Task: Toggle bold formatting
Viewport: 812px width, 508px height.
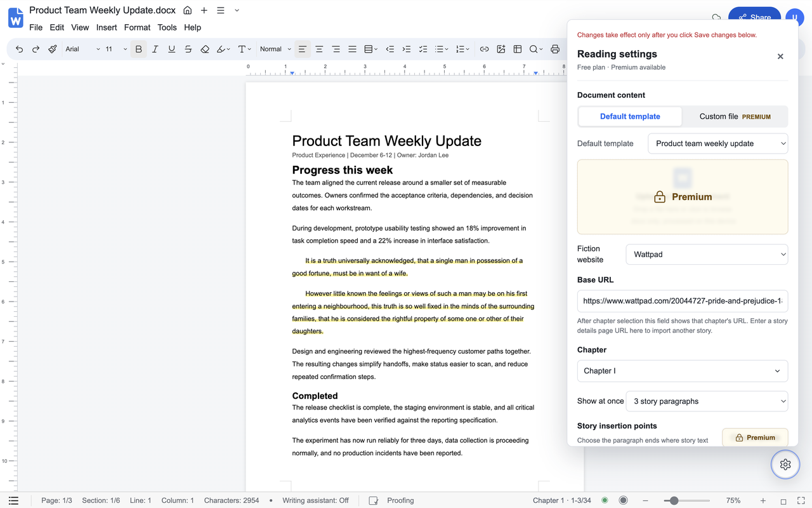Action: [x=138, y=49]
